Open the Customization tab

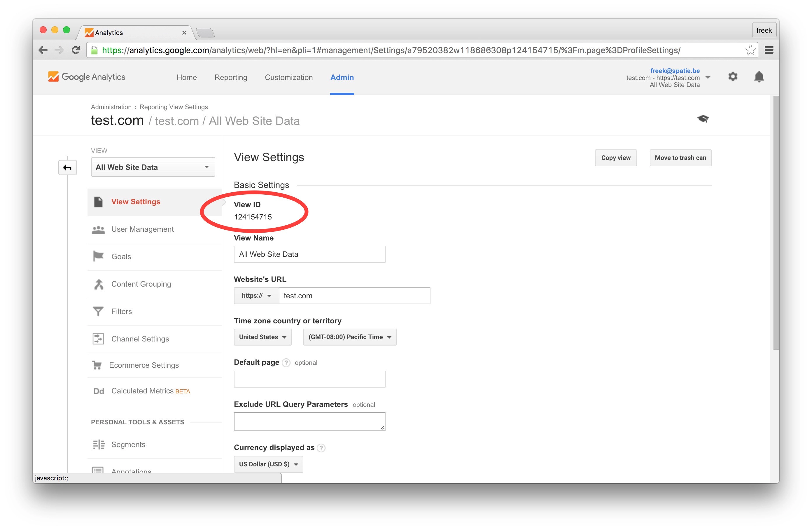289,78
